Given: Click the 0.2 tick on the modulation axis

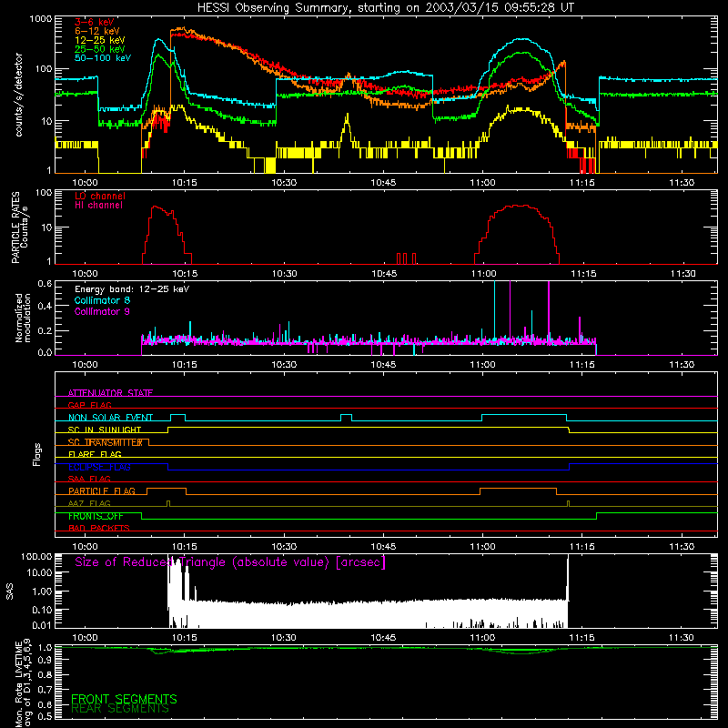Looking at the screenshot, I should [x=45, y=331].
